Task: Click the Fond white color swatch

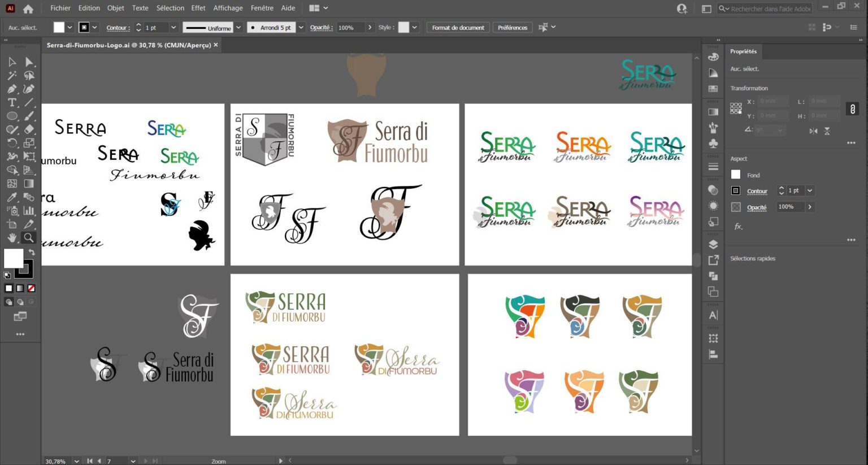Action: click(x=736, y=175)
